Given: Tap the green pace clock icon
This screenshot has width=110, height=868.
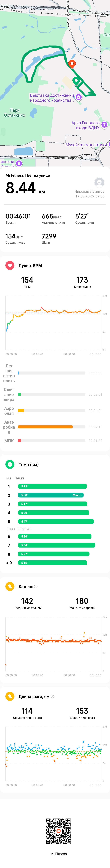Looking at the screenshot, I should (x=10, y=464).
